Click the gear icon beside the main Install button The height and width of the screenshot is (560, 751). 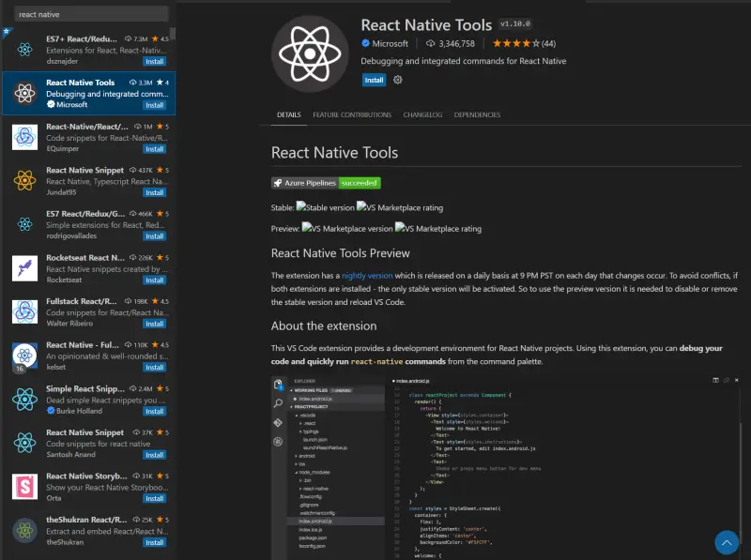(x=398, y=80)
